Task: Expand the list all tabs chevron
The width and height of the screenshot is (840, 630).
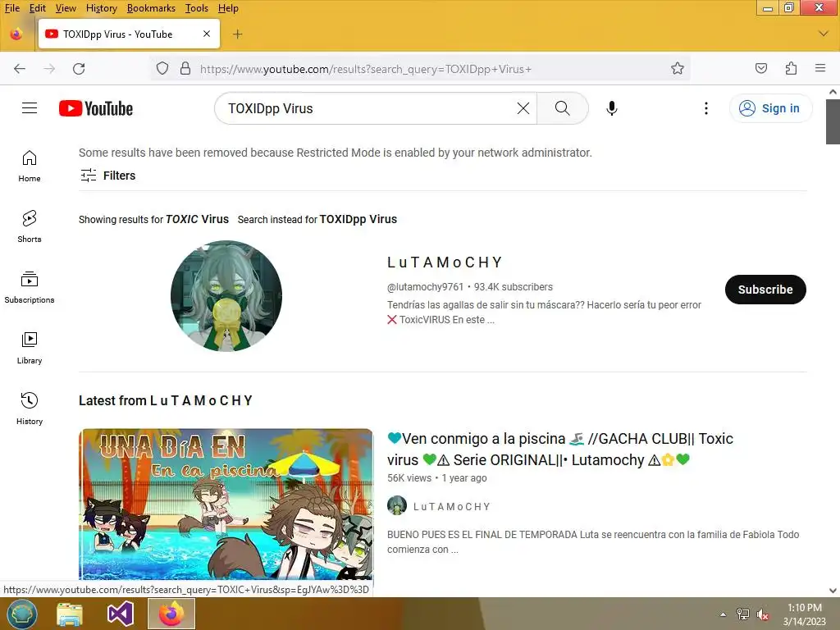Action: (824, 34)
